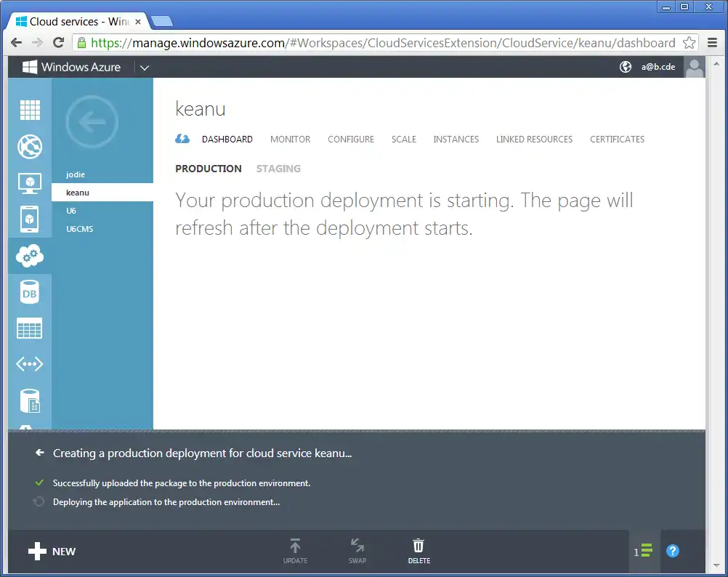Click the large back arrow circle
The image size is (728, 577).
92,121
